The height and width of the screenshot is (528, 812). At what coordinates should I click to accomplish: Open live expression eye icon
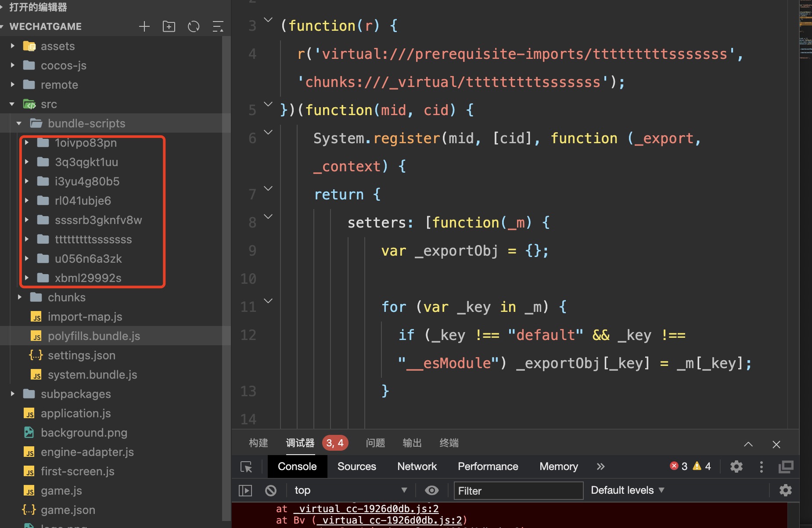(x=432, y=490)
